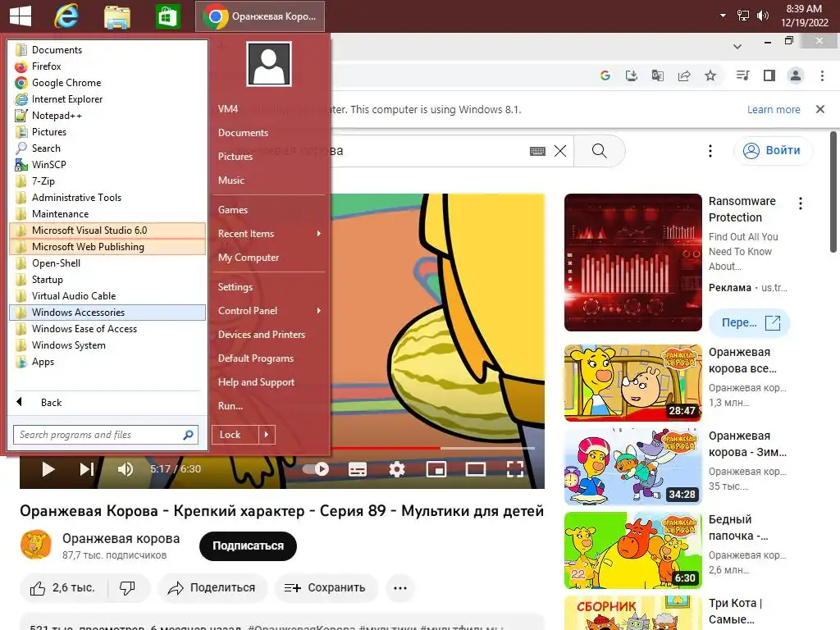Click the Подписаться subscribe button
Viewport: 840px width, 630px height.
click(x=248, y=546)
